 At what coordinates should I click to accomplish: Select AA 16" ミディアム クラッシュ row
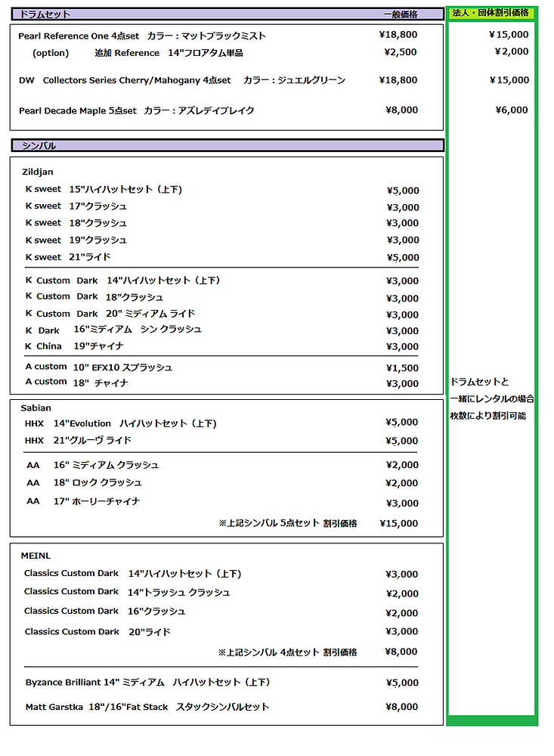click(92, 465)
